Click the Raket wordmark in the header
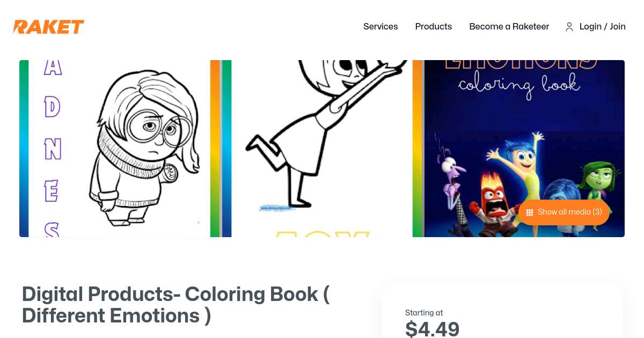Screen dimensions: 644x338 [x=48, y=27]
